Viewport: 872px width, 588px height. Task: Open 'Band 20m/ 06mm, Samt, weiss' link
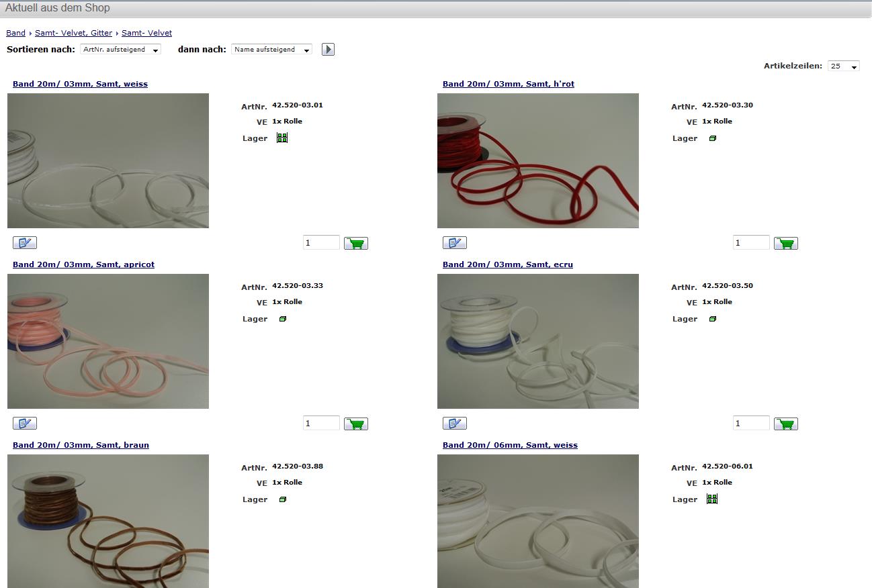pyautogui.click(x=510, y=445)
